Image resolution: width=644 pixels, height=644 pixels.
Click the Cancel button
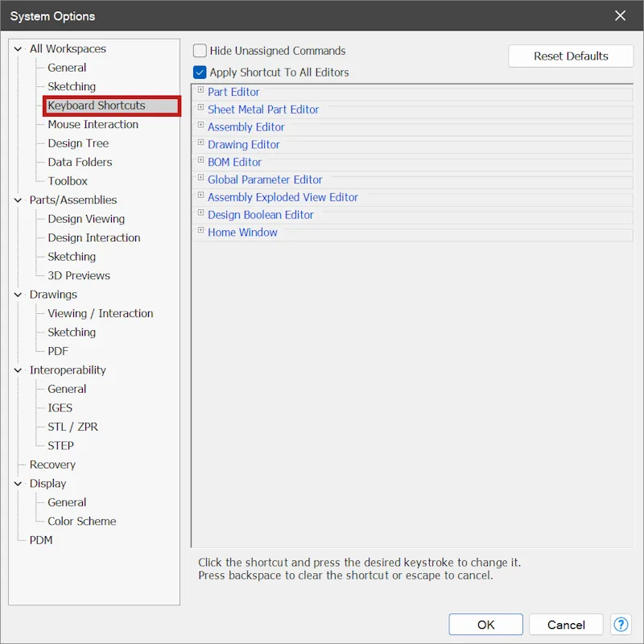pyautogui.click(x=566, y=625)
